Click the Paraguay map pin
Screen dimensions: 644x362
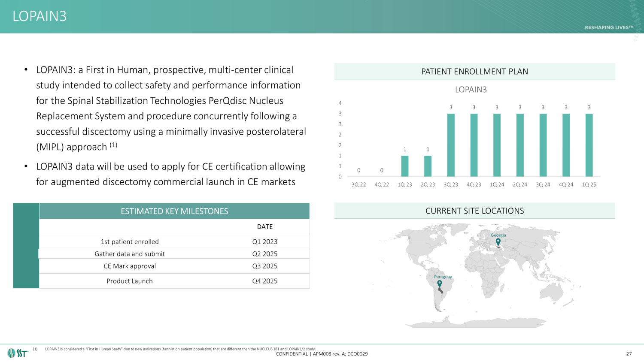coord(439,284)
